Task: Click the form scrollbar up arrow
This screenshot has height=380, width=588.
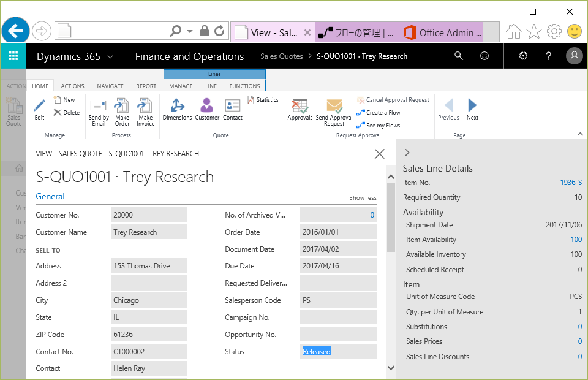Action: [391, 177]
